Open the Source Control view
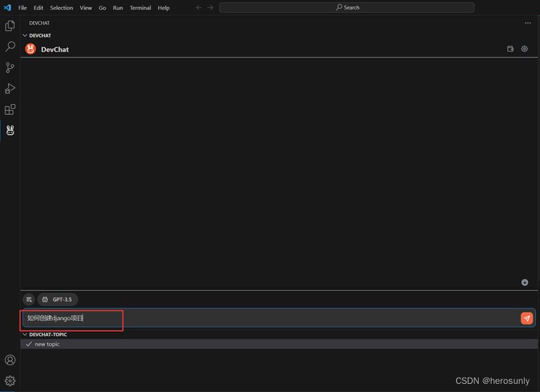This screenshot has height=392, width=540. pos(10,67)
